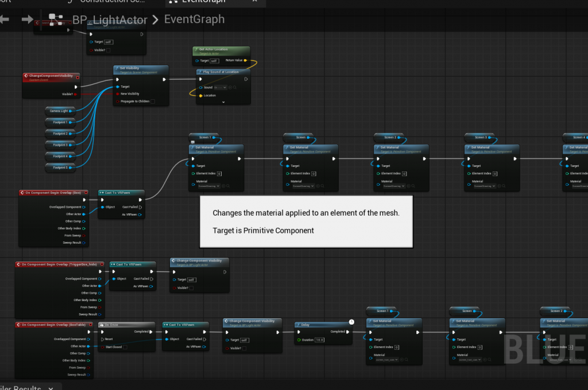The image size is (588, 390).
Task: Select the upper Screen 3 variable node
Action: tap(481, 138)
